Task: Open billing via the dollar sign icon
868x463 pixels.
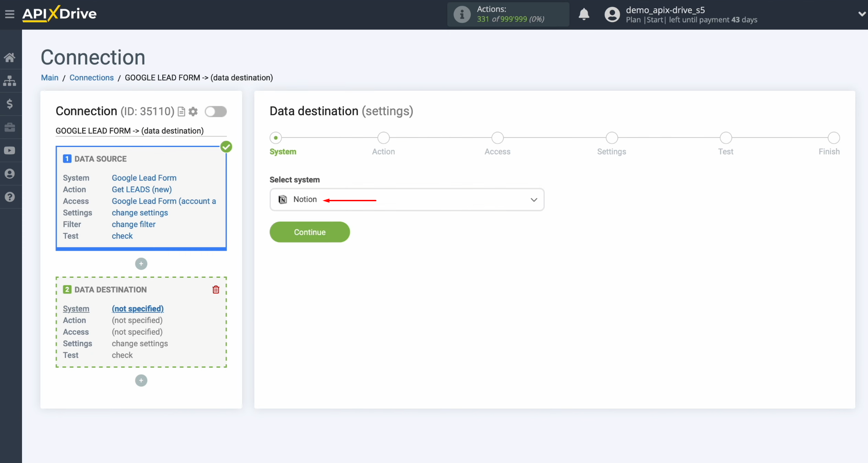Action: [x=10, y=104]
